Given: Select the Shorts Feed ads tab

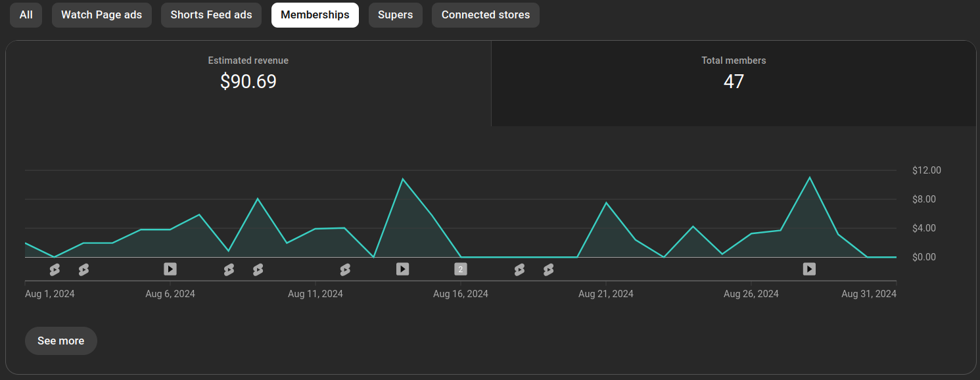Looking at the screenshot, I should 211,15.
